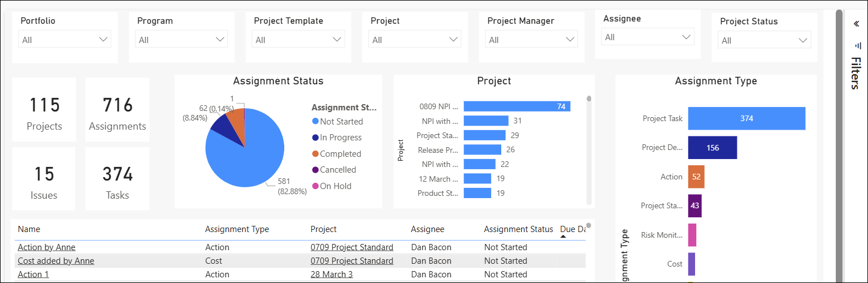Screen dimensions: 868x283
Task: Select the 15 Issues card
Action: tap(44, 179)
